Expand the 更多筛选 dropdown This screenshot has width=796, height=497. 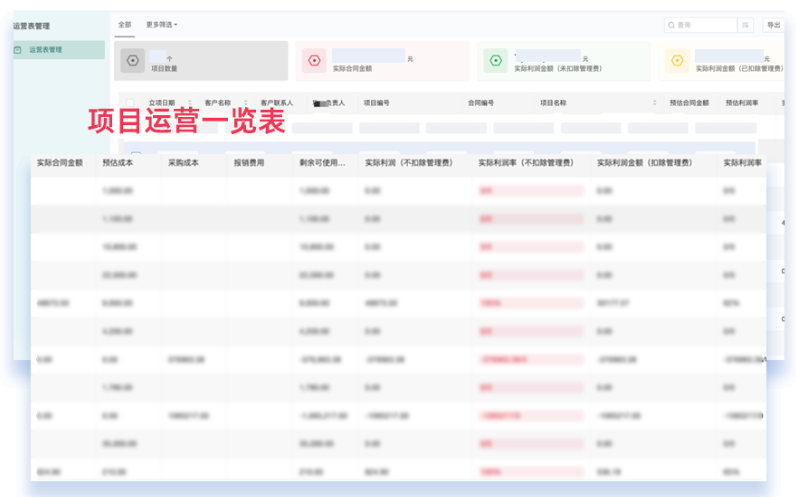coord(161,24)
